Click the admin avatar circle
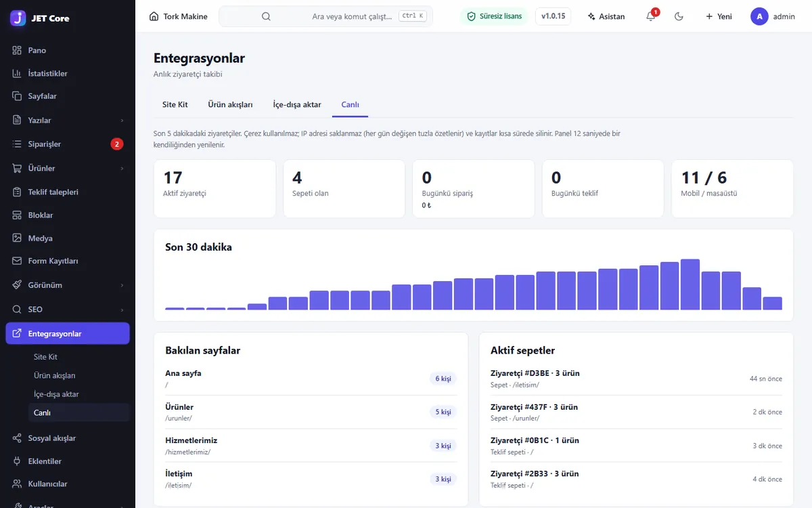 [x=759, y=16]
